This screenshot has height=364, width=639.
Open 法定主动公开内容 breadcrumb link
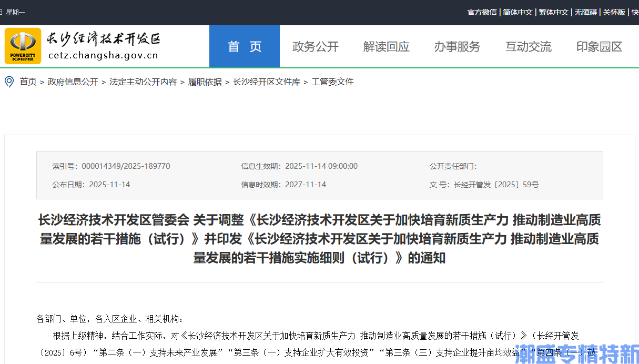pos(143,82)
